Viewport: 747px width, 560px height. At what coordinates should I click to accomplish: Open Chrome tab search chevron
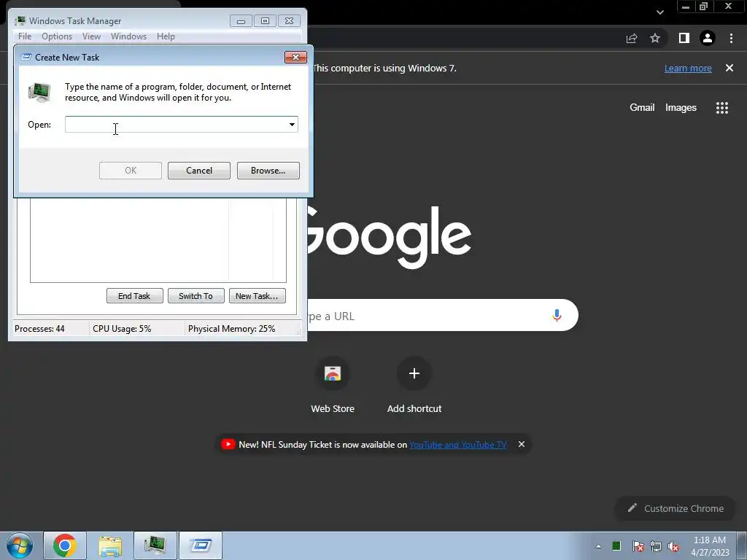click(x=659, y=12)
